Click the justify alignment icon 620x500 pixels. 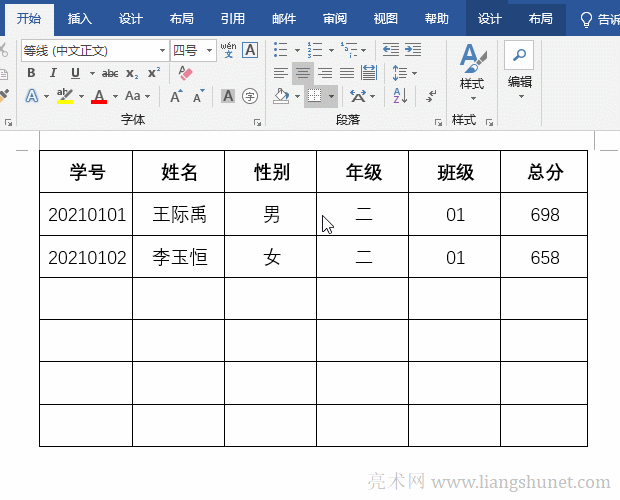pyautogui.click(x=346, y=73)
